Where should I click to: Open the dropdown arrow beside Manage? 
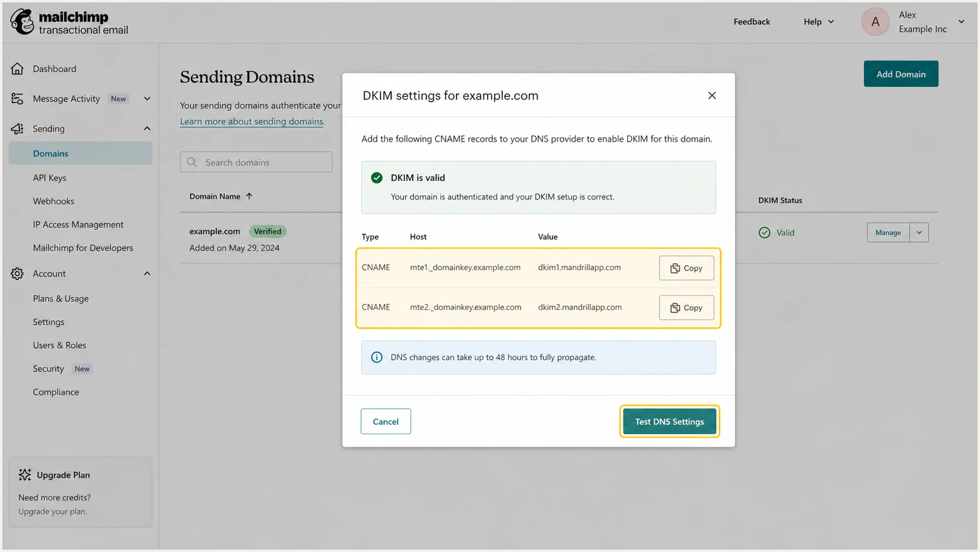pyautogui.click(x=919, y=232)
